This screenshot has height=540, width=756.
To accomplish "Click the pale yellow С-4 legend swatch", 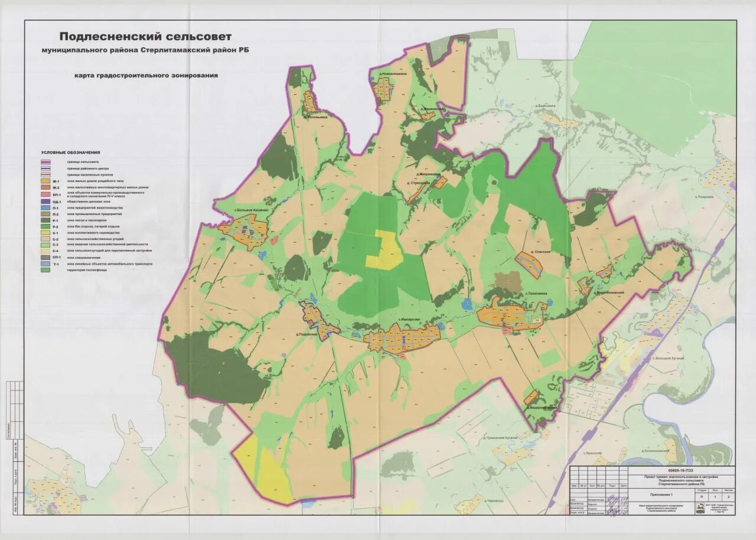I will (x=45, y=251).
